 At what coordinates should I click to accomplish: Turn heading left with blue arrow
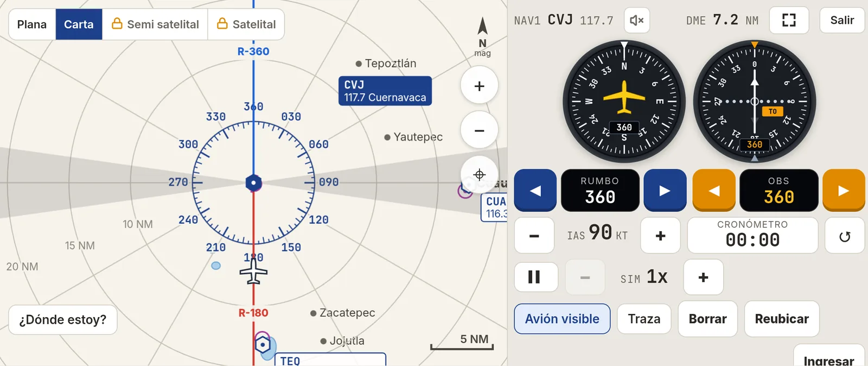click(x=535, y=191)
